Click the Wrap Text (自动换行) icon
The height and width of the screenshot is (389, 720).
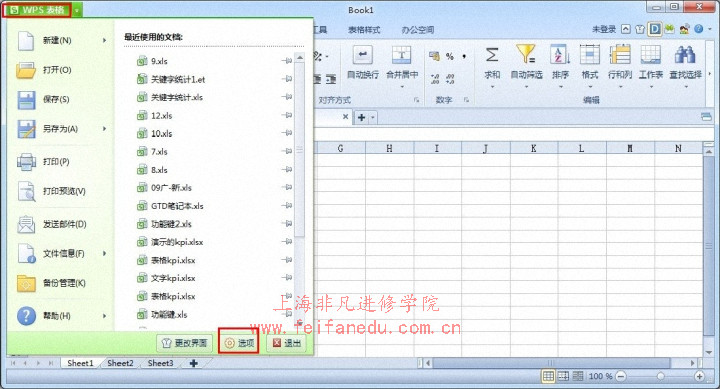pyautogui.click(x=362, y=55)
